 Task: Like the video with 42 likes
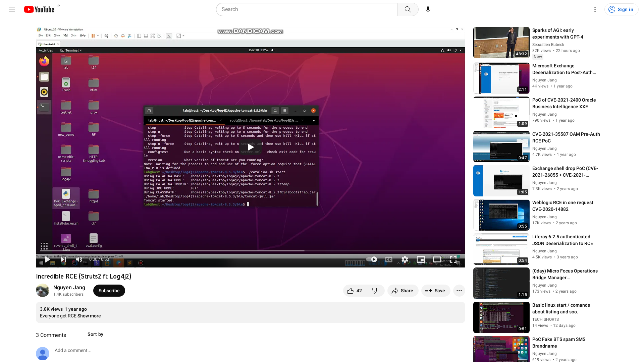point(355,291)
